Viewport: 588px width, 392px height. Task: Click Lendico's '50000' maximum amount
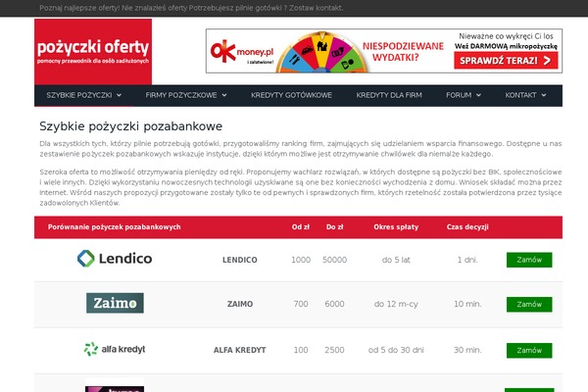[334, 260]
